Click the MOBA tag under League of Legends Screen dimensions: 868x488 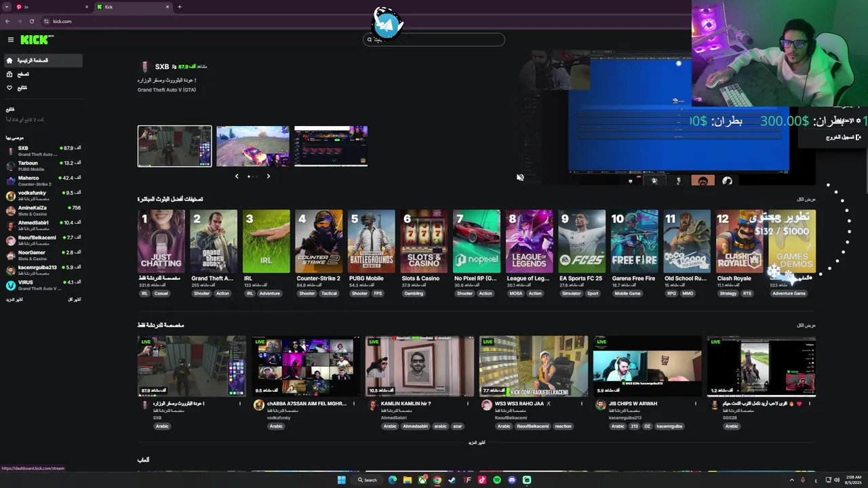515,293
